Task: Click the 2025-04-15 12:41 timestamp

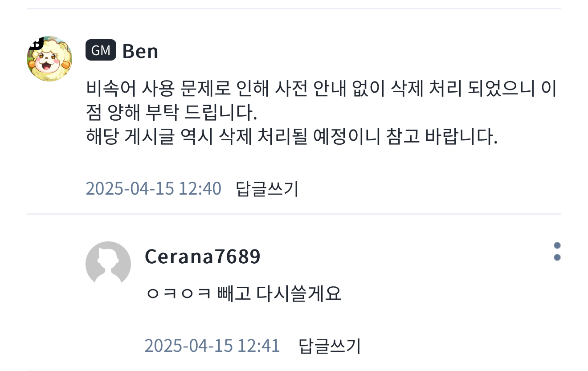Action: [212, 346]
